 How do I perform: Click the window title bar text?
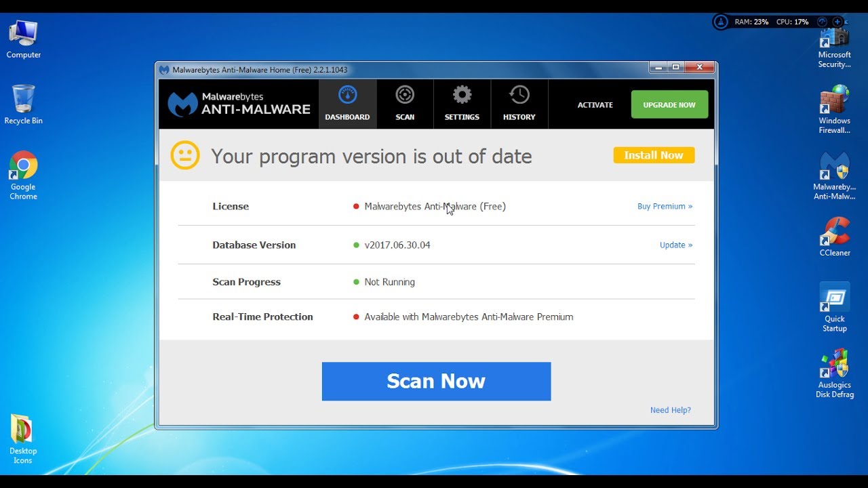point(260,70)
